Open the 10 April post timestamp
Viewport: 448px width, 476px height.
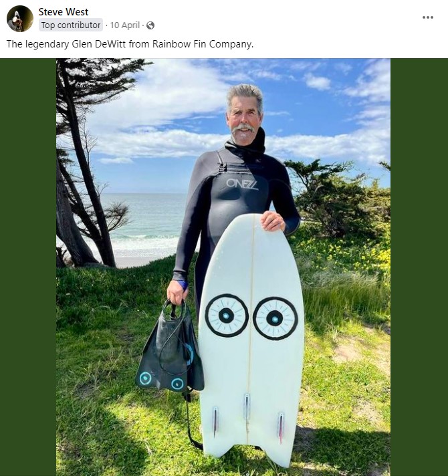point(124,25)
